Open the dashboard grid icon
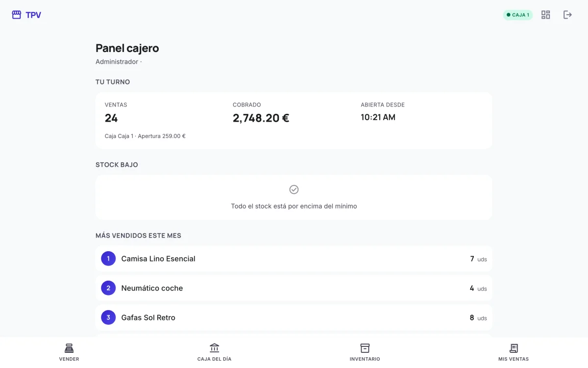Viewport: 588px width, 368px height. (x=545, y=15)
